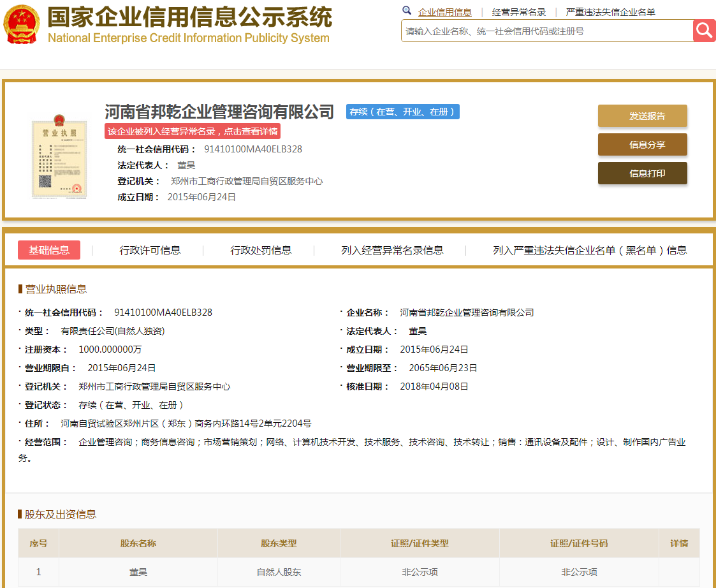Click the company search input field
The width and height of the screenshot is (716, 588).
(542, 30)
